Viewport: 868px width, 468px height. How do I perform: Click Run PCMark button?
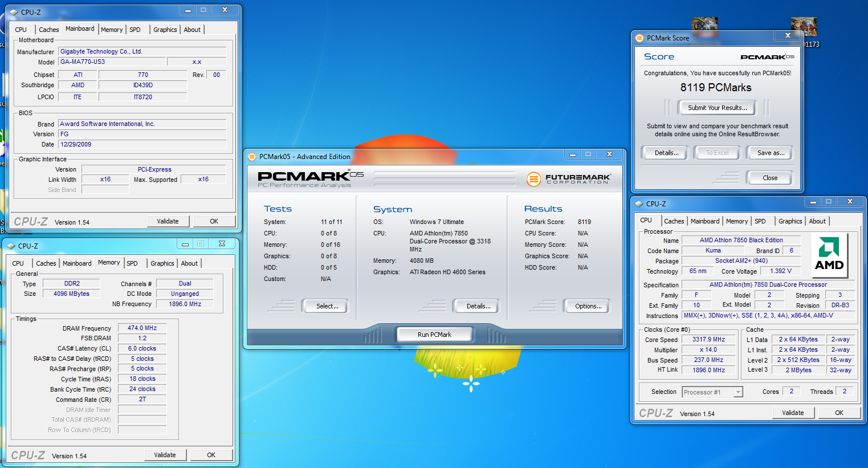click(x=434, y=335)
